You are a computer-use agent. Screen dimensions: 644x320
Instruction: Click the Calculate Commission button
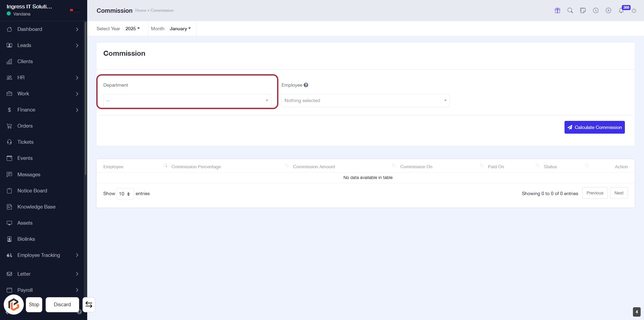594,127
